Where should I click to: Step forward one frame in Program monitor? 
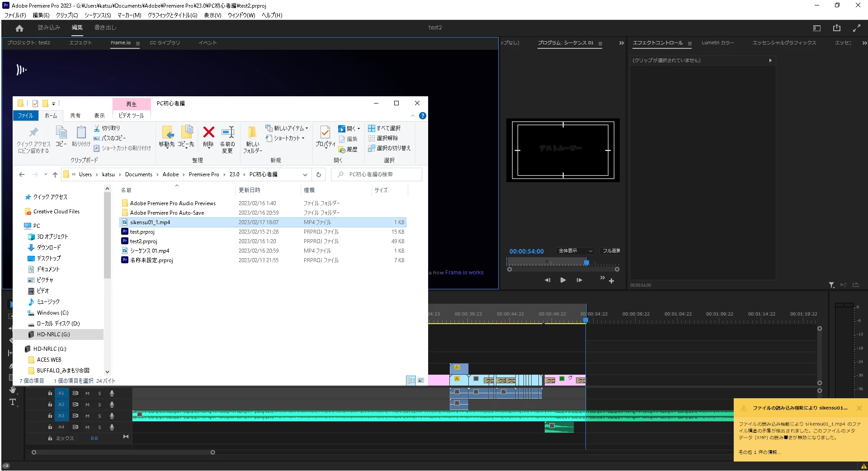579,280
